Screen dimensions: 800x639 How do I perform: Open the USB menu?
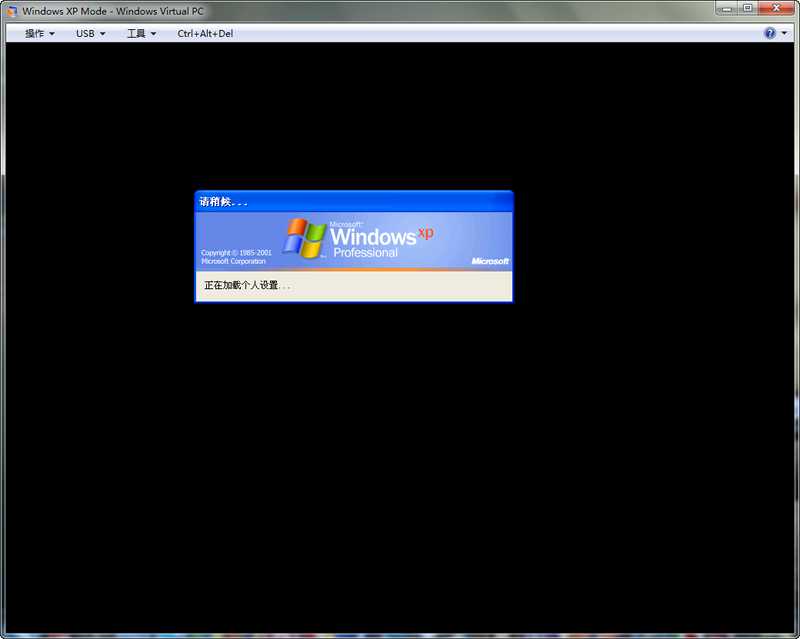(90, 34)
